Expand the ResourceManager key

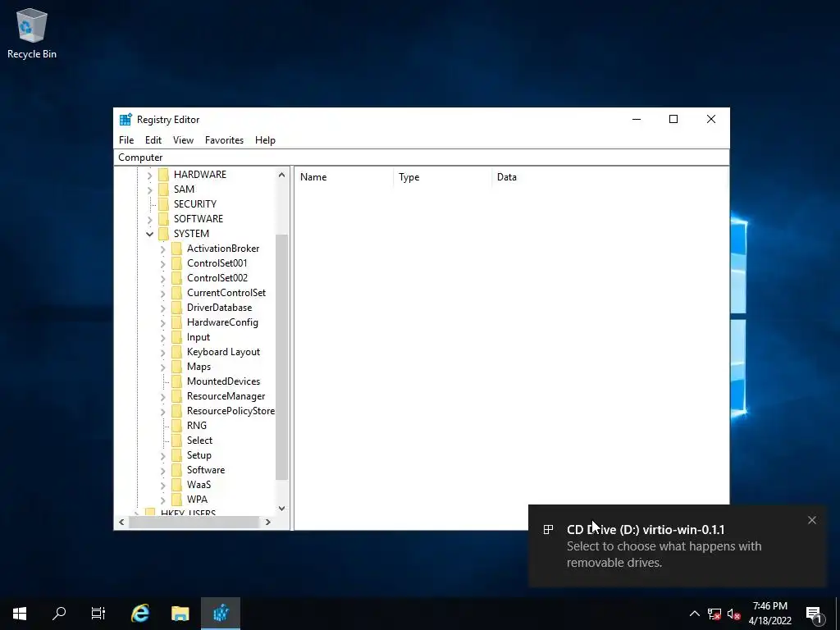click(x=163, y=397)
